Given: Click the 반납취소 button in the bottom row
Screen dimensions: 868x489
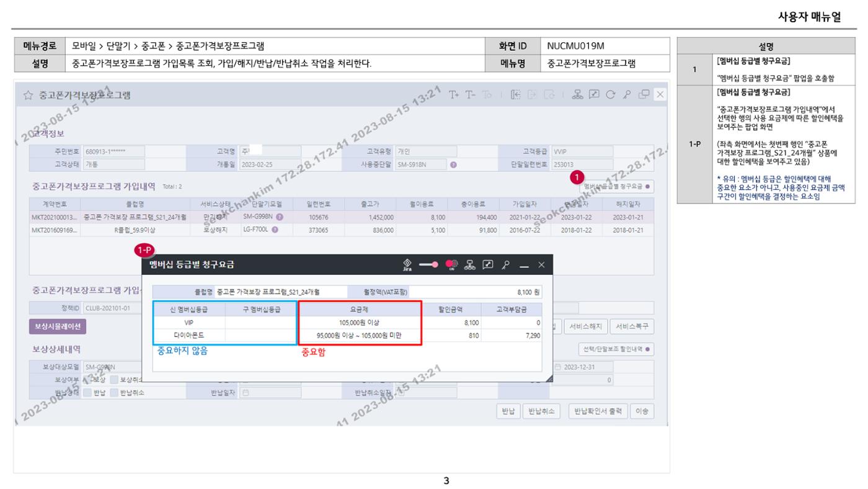Looking at the screenshot, I should pyautogui.click(x=541, y=411).
